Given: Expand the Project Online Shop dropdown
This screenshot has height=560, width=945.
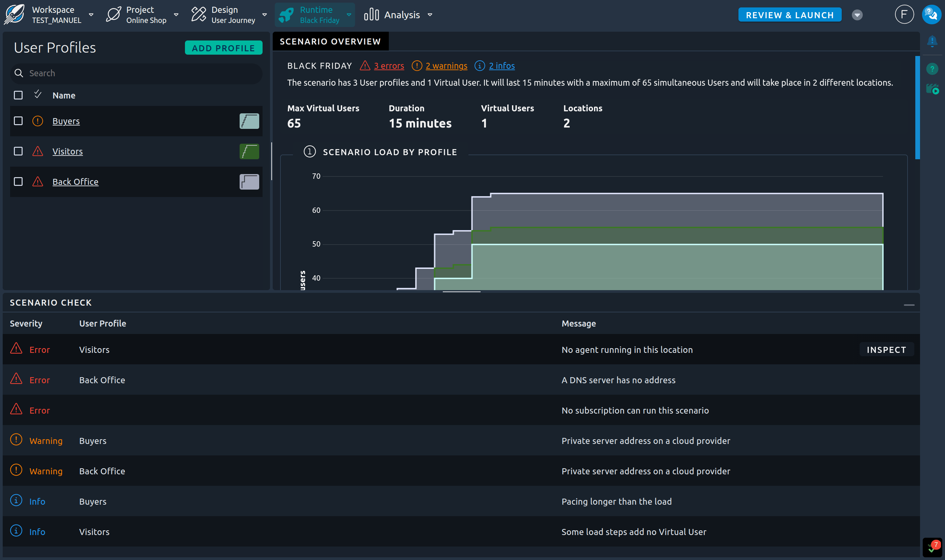Looking at the screenshot, I should [176, 15].
